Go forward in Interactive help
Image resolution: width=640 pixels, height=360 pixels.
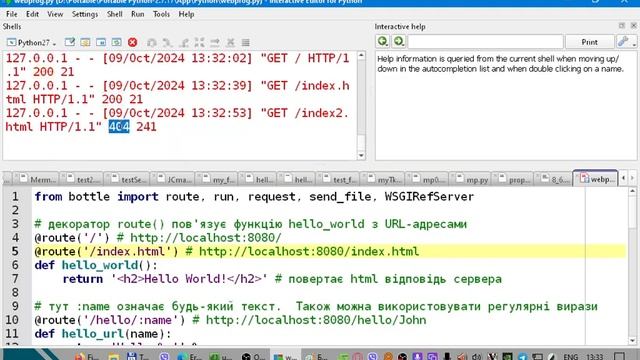coord(398,41)
